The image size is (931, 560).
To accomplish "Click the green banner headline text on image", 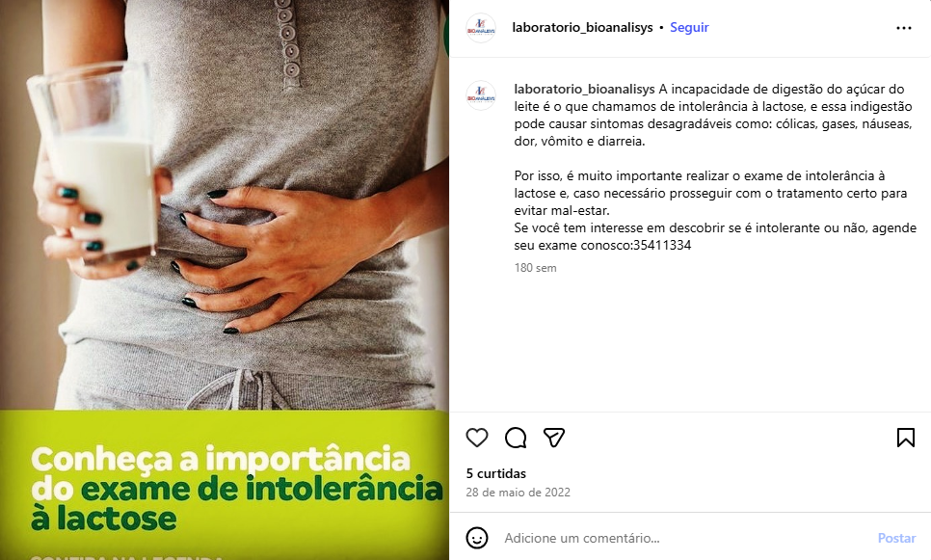I will [x=236, y=488].
